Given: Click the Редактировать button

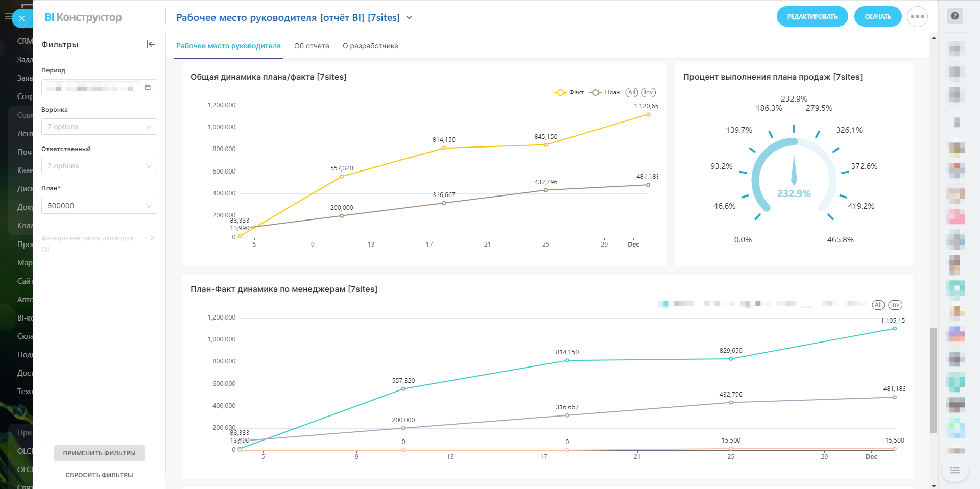Looking at the screenshot, I should (812, 16).
